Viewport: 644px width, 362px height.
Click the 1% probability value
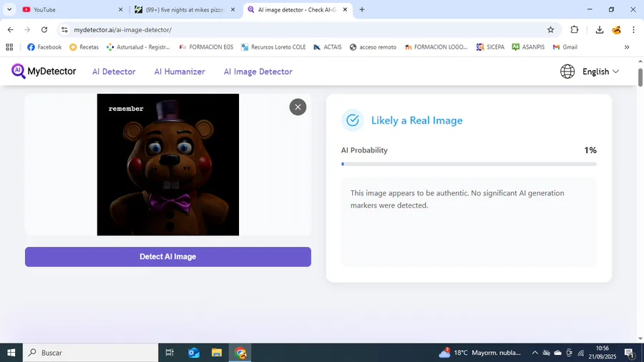(x=590, y=150)
